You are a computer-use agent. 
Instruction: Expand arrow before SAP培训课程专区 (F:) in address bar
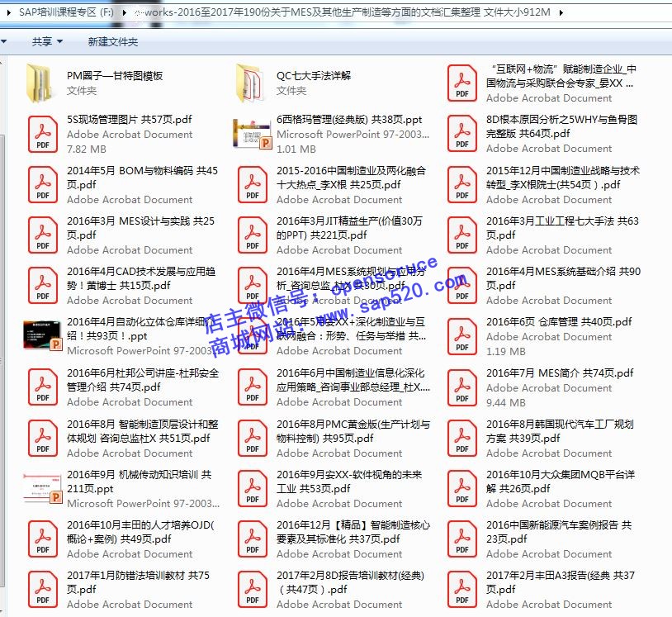click(x=8, y=12)
